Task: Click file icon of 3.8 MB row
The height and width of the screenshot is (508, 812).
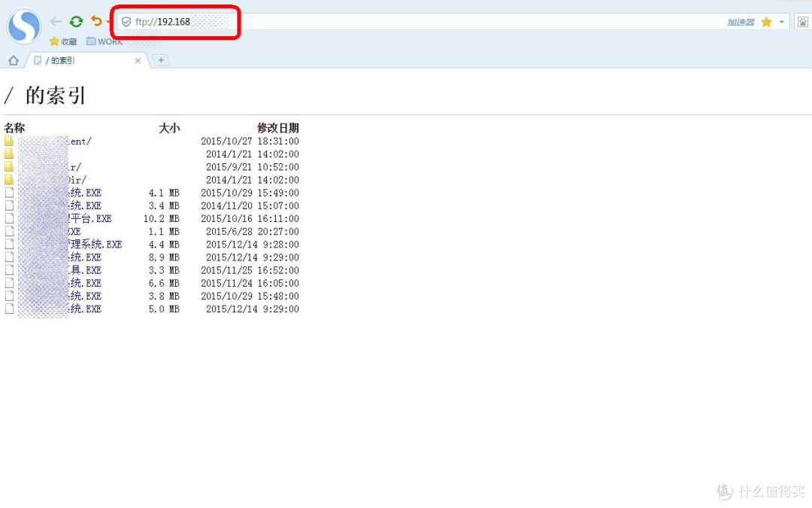Action: (9, 296)
